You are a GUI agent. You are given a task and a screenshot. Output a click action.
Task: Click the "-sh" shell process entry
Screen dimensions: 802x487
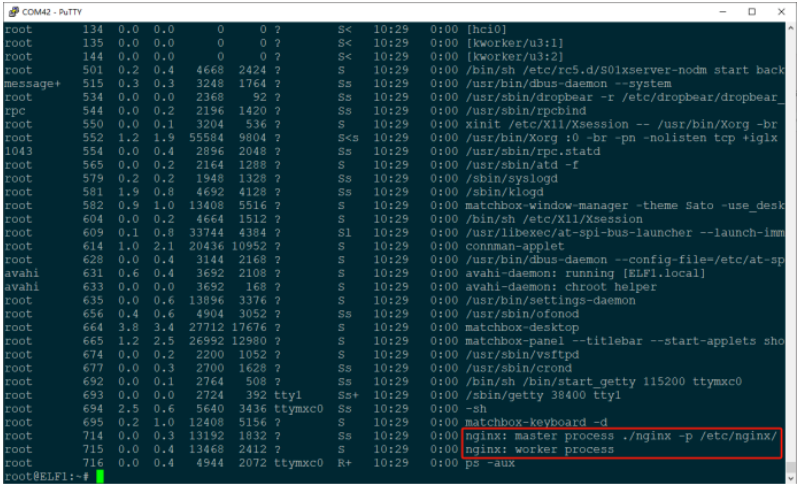coord(476,409)
